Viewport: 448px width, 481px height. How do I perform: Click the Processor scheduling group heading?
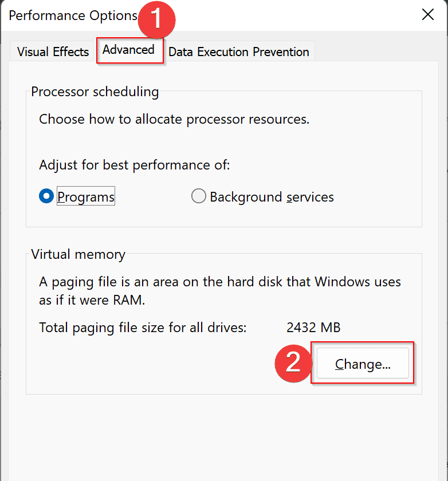coord(95,92)
